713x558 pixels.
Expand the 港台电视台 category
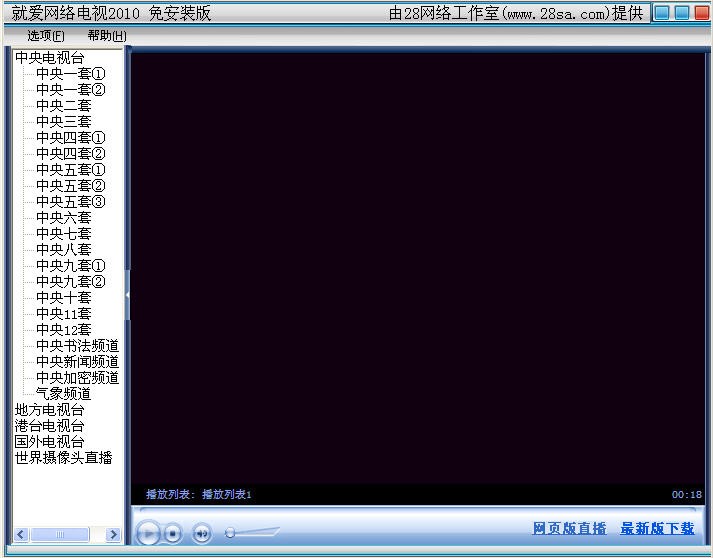49,426
